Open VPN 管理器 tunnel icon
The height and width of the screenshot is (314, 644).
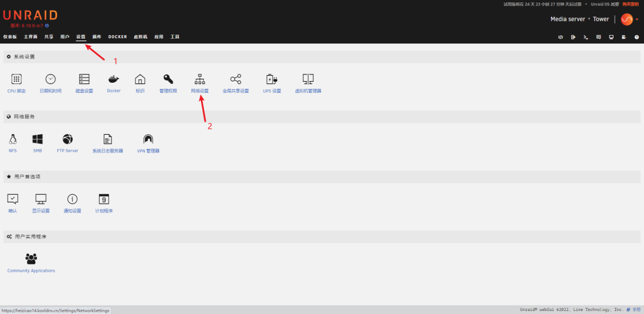[148, 139]
